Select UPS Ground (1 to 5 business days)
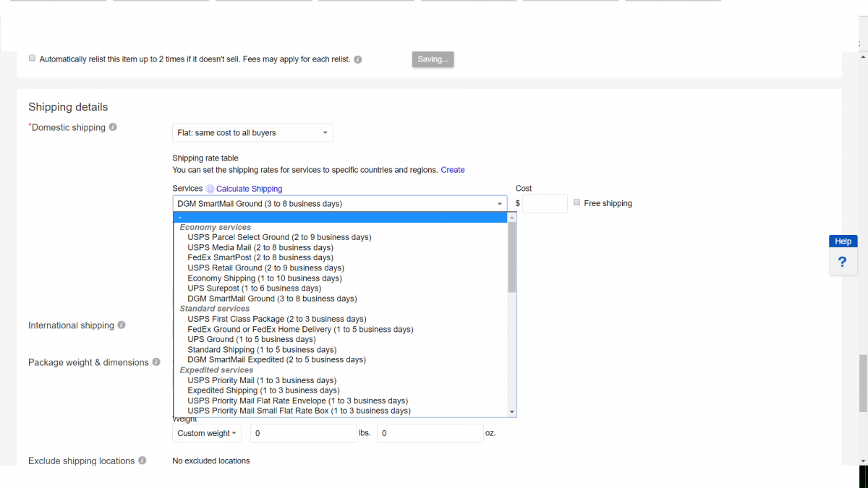The image size is (868, 488). (x=341, y=339)
